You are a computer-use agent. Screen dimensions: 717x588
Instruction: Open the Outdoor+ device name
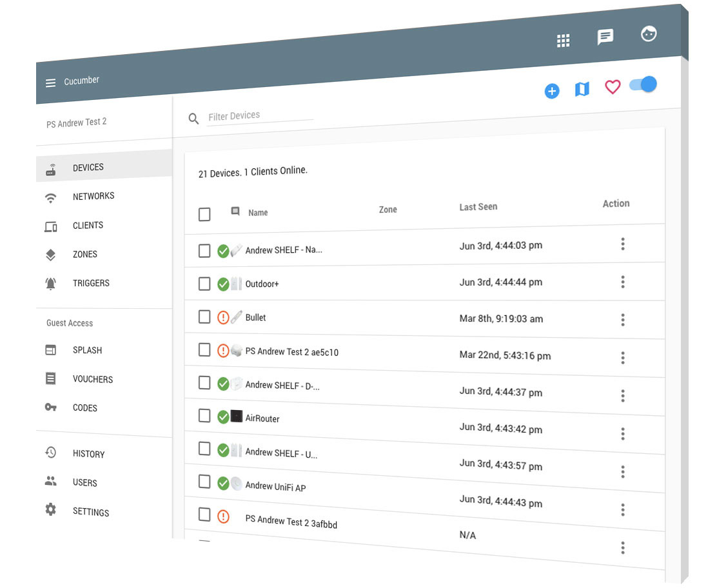tap(262, 284)
